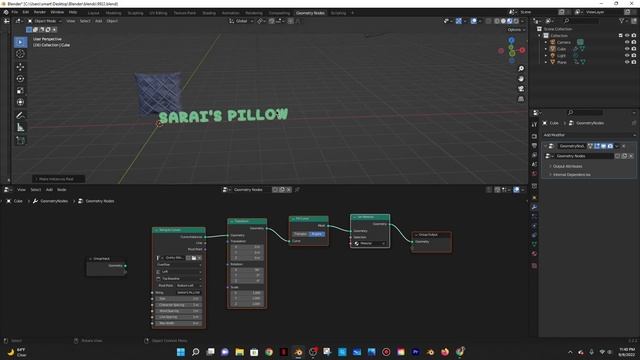This screenshot has width=640, height=360.
Task: Adjust Character Spacing slider in node
Action: click(179, 305)
